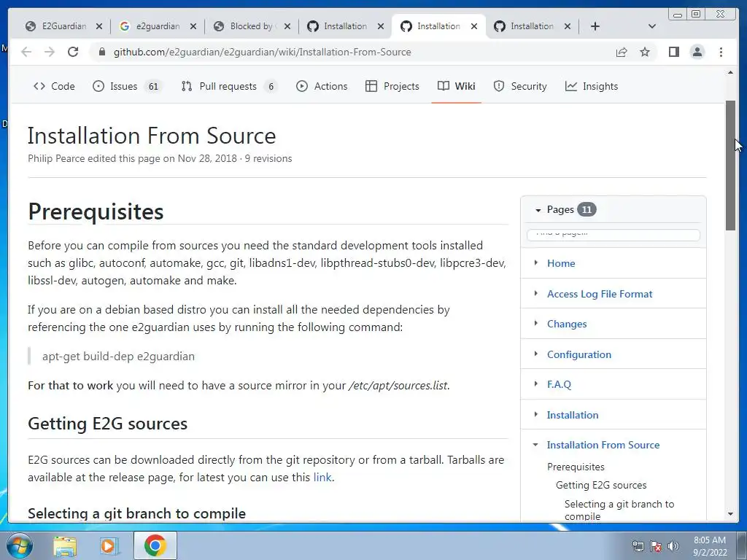Viewport: 747px width, 560px height.
Task: Open the Chrome three-dot menu
Action: click(721, 52)
